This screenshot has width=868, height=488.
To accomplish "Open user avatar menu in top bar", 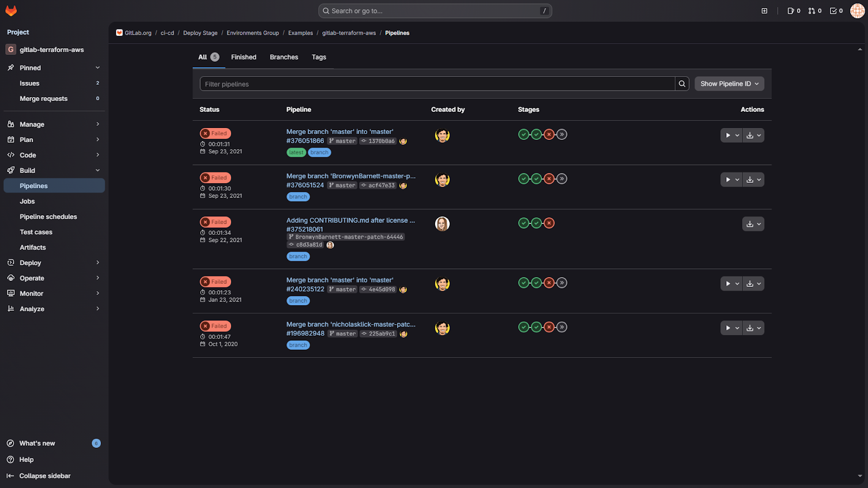I will click(x=857, y=11).
